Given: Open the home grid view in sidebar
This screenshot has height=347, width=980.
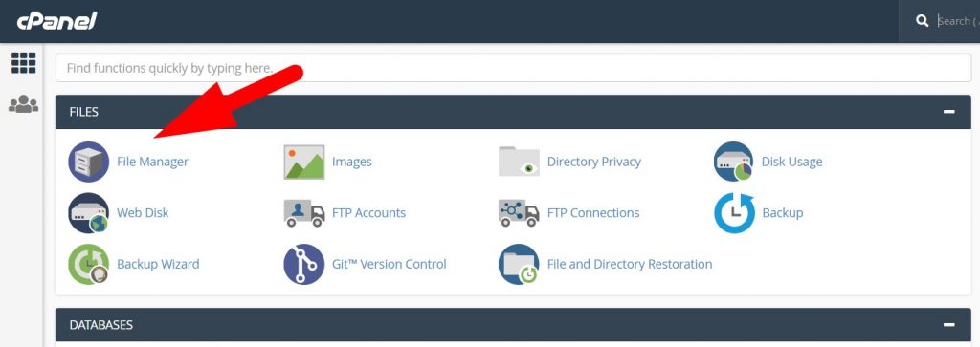Looking at the screenshot, I should 24,63.
